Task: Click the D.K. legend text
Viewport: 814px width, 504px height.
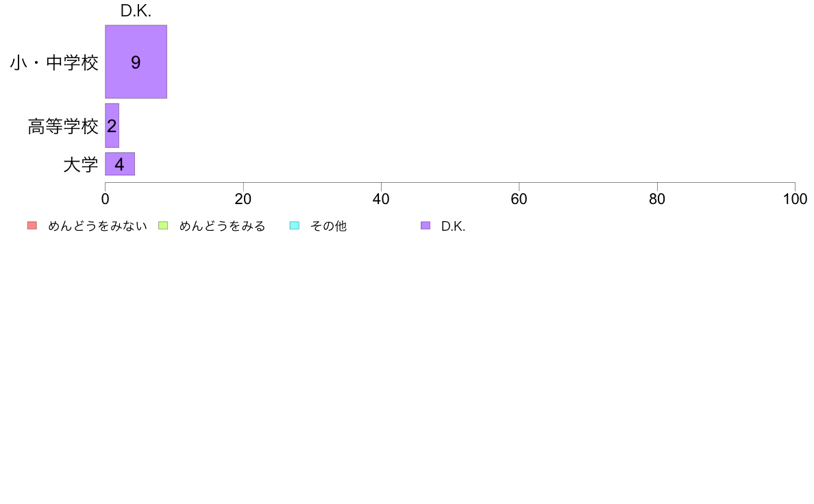Action: [x=453, y=226]
